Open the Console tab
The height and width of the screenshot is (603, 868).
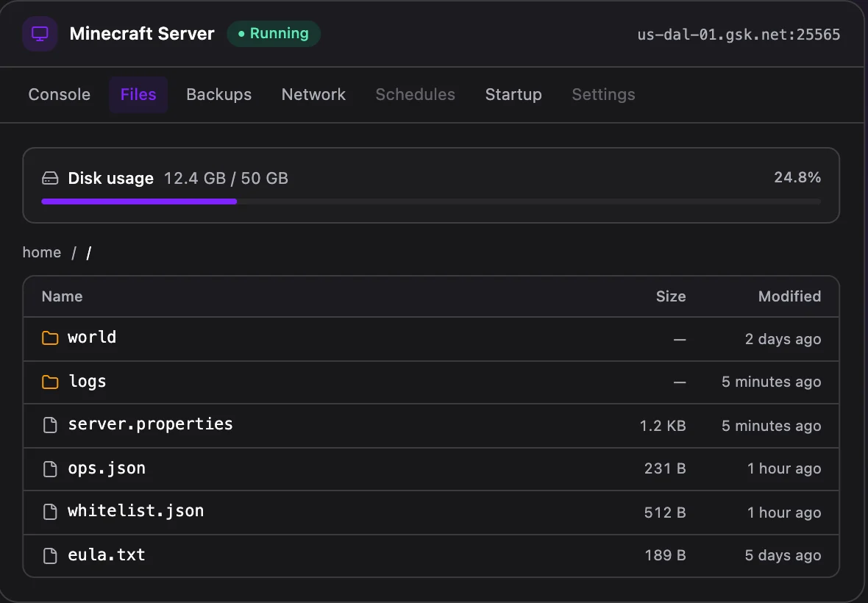pyautogui.click(x=60, y=95)
